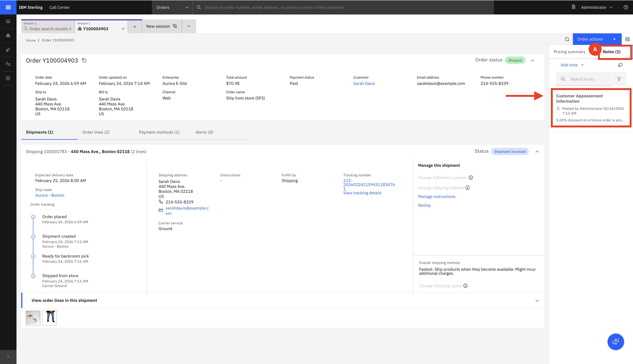Click the Home breadcrumb link
The width and height of the screenshot is (633, 364).
[x=31, y=40]
